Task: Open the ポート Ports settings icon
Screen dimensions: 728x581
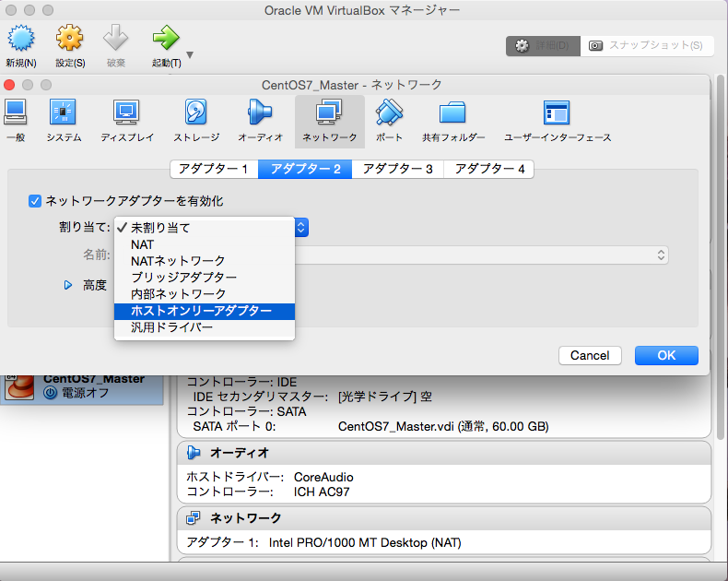Action: [389, 112]
